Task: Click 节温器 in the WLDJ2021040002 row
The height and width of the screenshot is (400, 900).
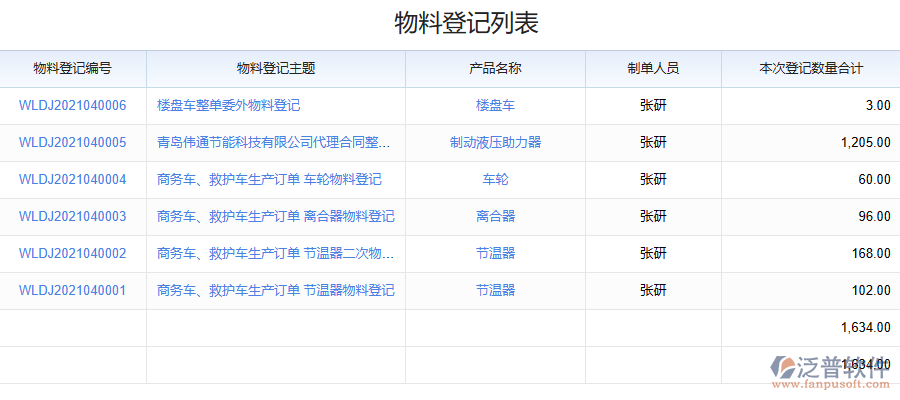Action: 495,253
